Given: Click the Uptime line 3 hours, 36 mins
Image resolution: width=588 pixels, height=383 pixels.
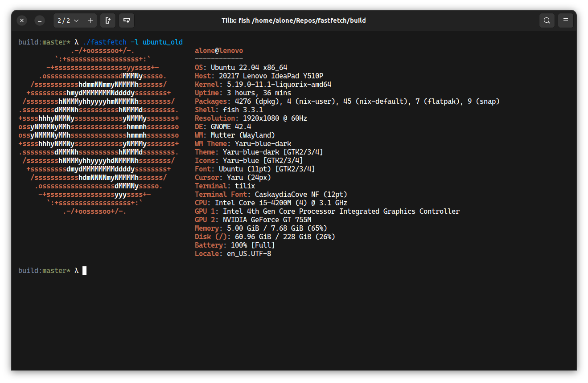Looking at the screenshot, I should point(243,93).
